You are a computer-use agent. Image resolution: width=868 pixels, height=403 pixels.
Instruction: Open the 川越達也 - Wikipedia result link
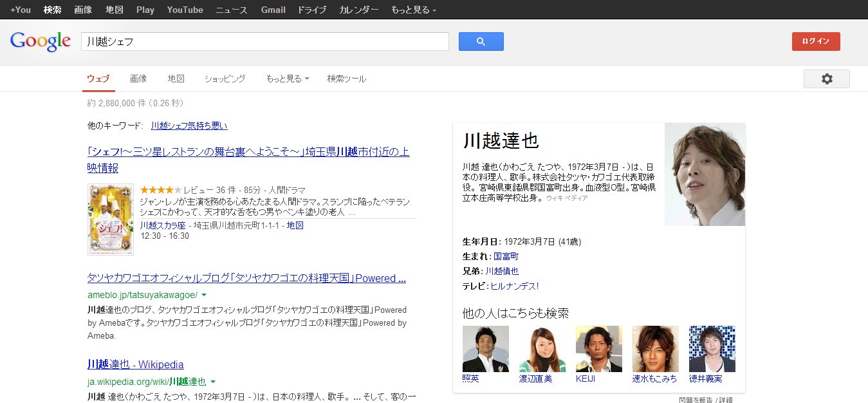tap(136, 364)
